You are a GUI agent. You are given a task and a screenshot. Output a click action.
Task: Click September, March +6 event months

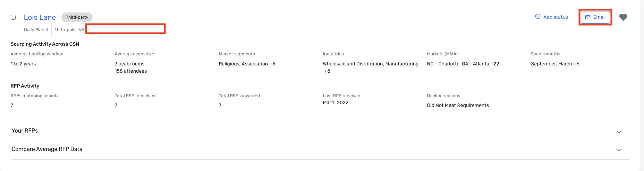[x=555, y=64]
